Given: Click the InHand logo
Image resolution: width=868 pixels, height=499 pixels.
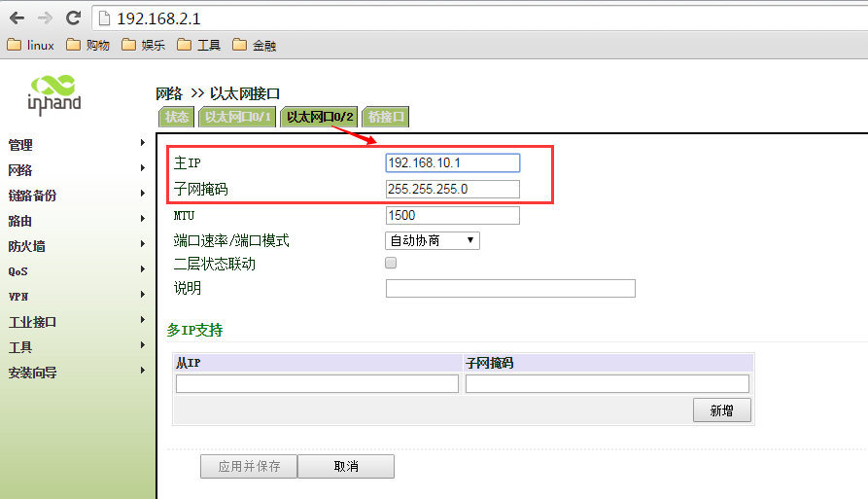Looking at the screenshot, I should pos(54,92).
